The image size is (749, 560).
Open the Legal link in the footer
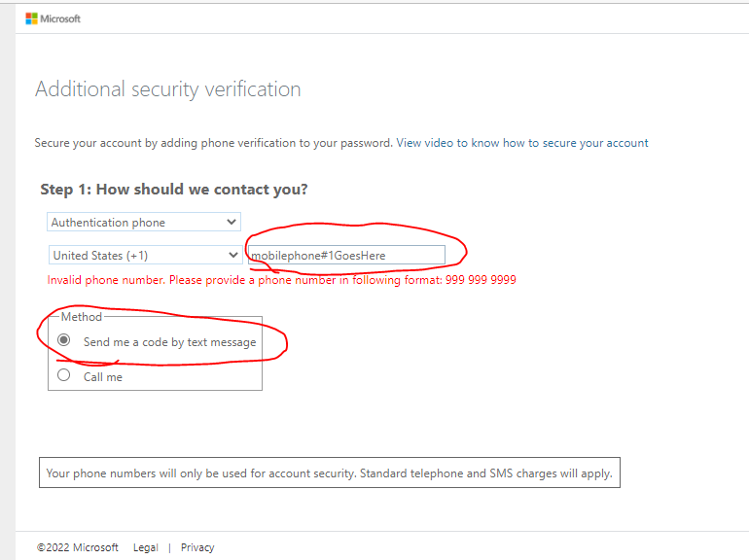(x=146, y=547)
